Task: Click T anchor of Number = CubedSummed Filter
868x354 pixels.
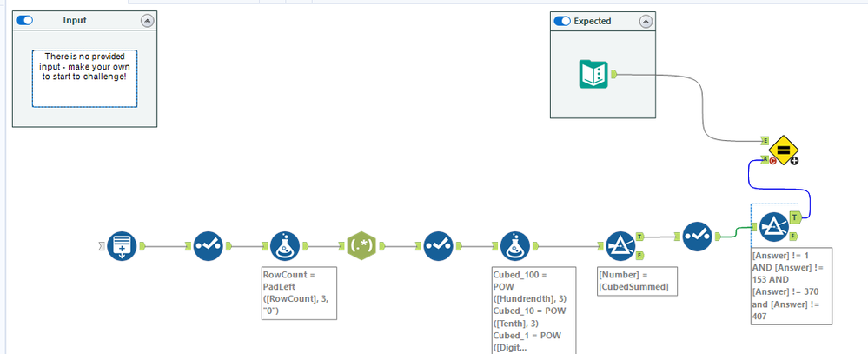Action: click(x=641, y=236)
